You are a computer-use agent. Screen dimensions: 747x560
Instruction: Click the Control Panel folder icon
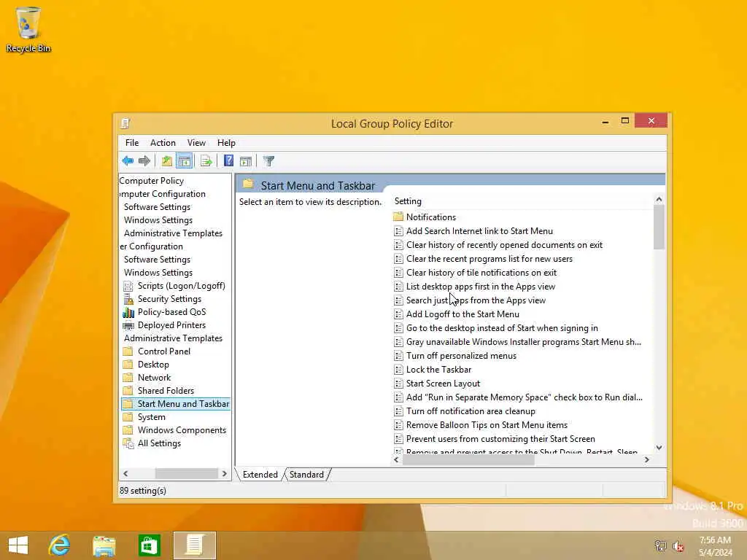pos(128,351)
